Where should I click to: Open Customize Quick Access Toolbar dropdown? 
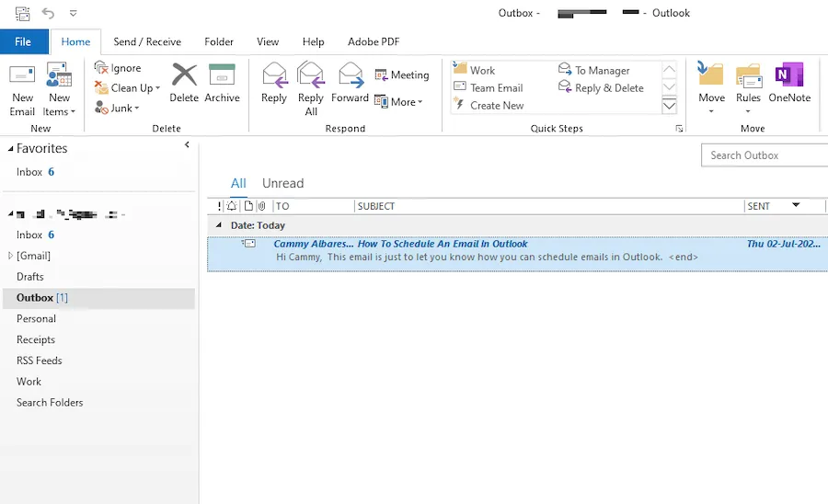point(74,13)
